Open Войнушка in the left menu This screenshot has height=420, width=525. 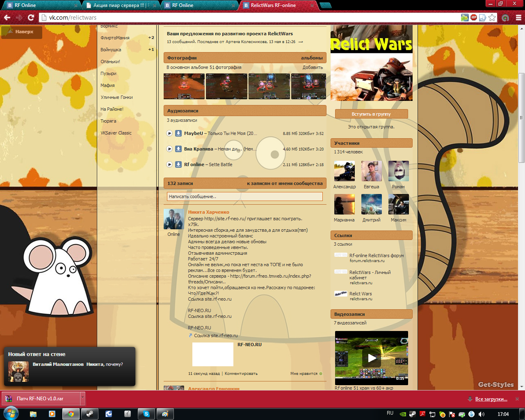click(111, 50)
